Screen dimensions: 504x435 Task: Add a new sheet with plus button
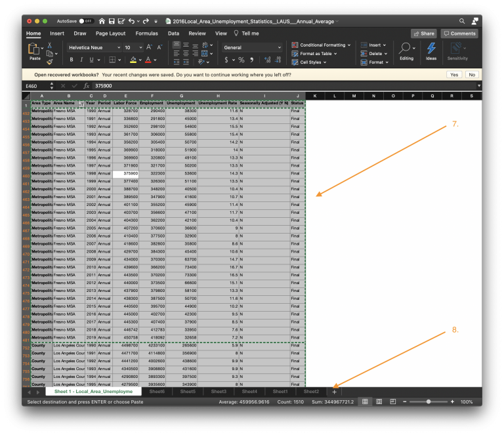(333, 392)
